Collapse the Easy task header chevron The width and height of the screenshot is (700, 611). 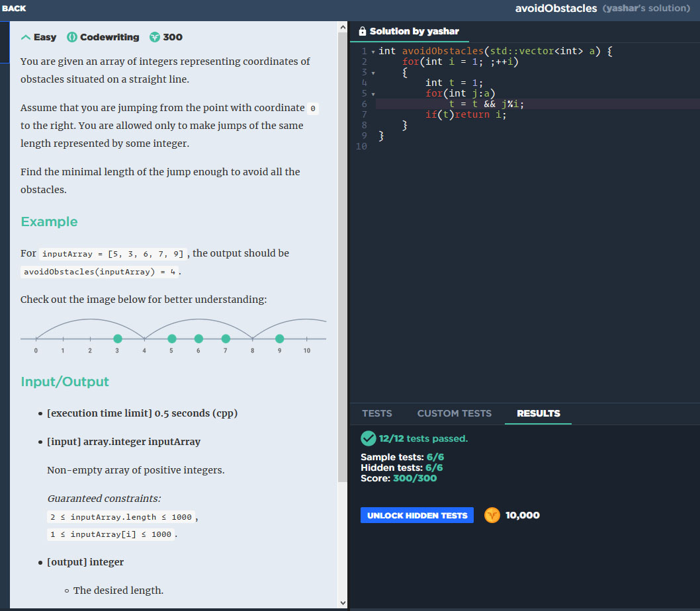point(26,37)
